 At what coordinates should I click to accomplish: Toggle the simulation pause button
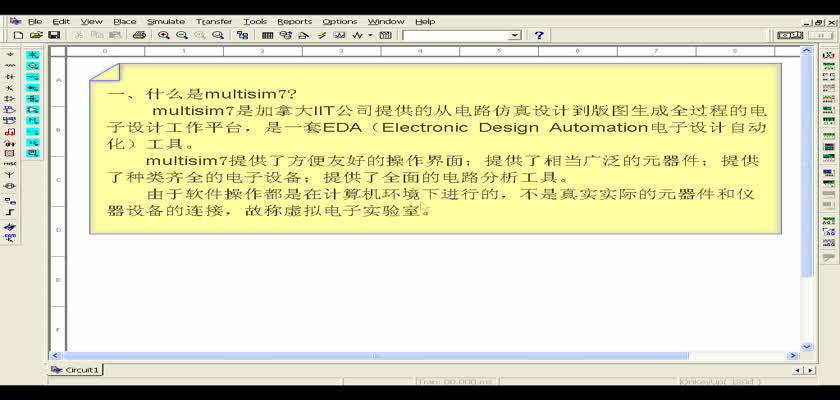pyautogui.click(x=820, y=35)
